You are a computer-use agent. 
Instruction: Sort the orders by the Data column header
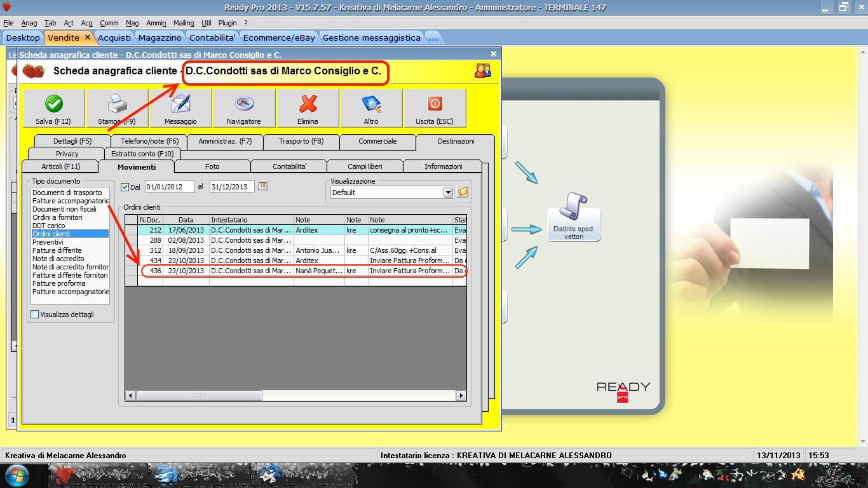[x=186, y=220]
